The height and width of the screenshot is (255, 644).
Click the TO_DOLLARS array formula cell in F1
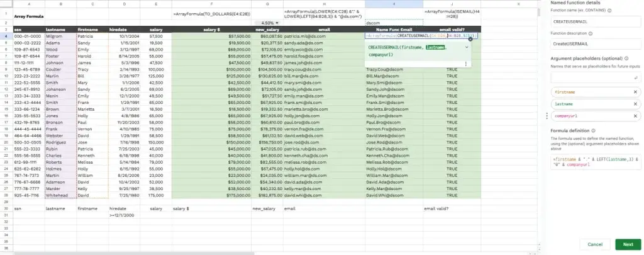click(211, 14)
